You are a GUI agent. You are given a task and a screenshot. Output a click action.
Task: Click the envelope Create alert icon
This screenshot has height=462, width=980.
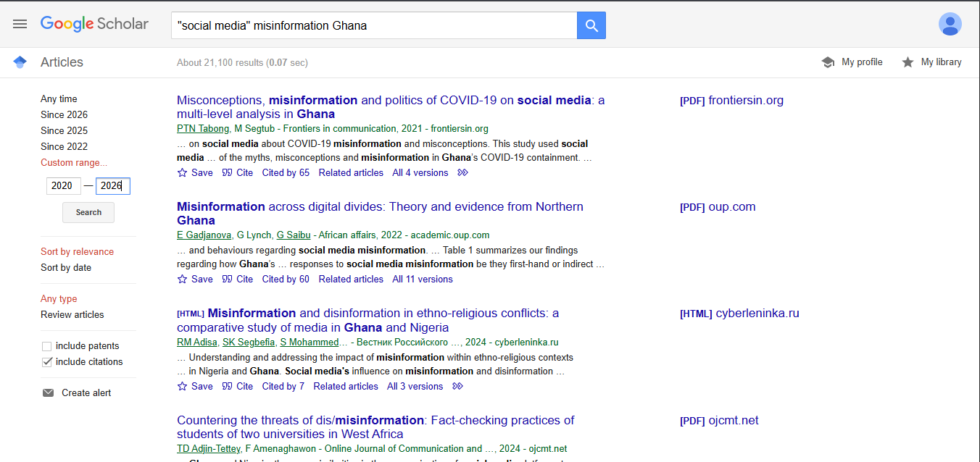click(48, 392)
